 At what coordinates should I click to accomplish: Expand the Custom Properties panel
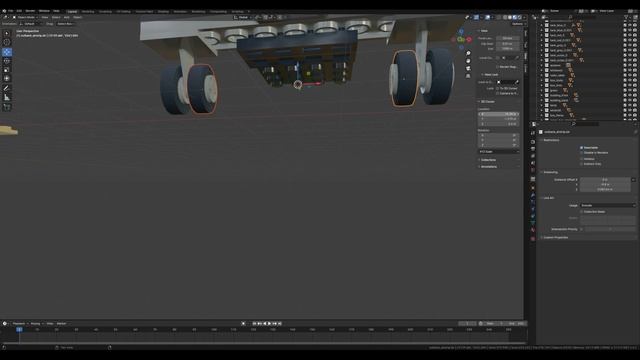pyautogui.click(x=555, y=237)
